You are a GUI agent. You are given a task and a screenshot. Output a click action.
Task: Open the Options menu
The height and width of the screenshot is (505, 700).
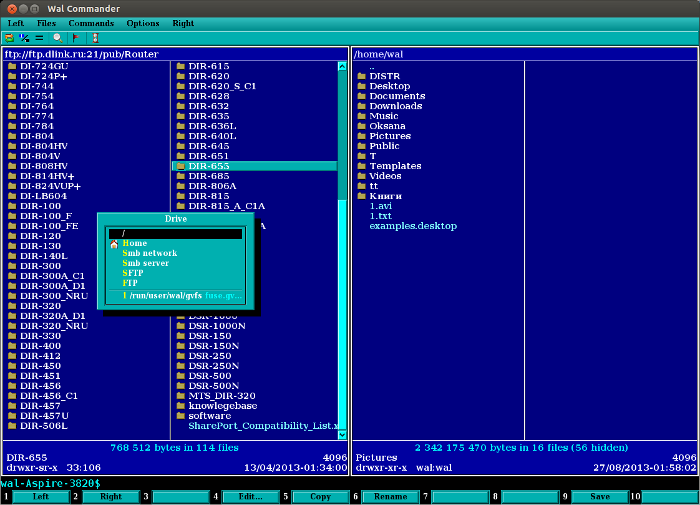point(142,22)
